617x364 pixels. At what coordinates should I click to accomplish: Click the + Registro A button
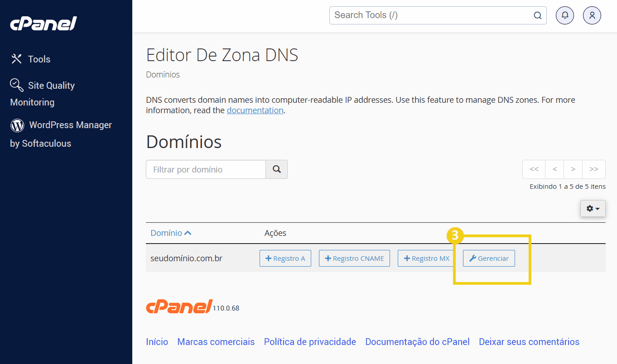(x=285, y=258)
